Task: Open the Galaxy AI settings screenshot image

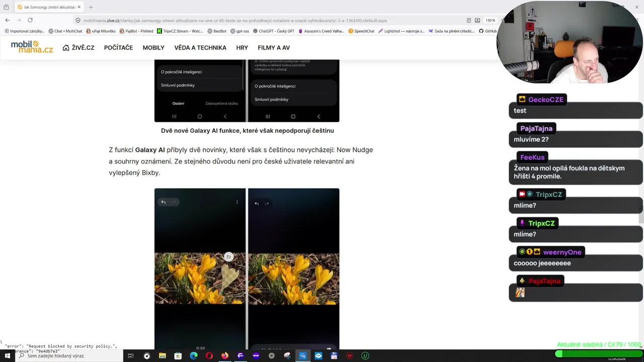Action: coord(247,90)
